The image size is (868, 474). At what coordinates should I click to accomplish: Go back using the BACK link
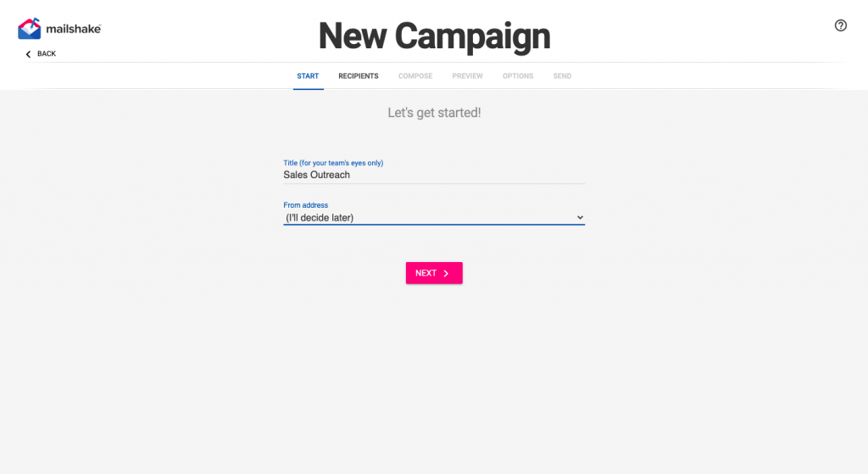(41, 53)
